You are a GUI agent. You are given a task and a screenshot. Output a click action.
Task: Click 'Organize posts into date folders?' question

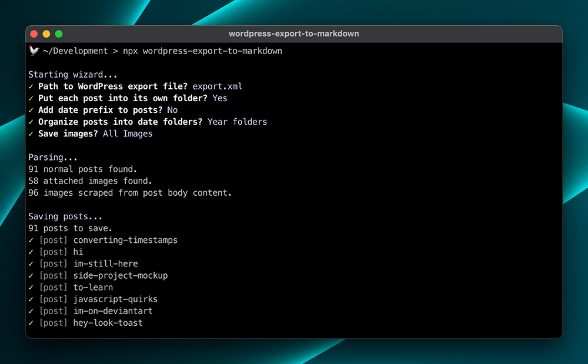coord(120,122)
